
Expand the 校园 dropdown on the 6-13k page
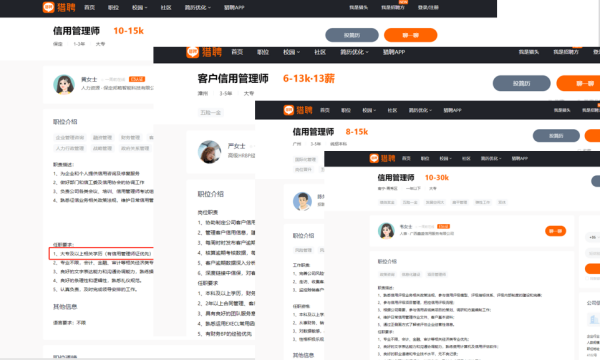point(291,52)
